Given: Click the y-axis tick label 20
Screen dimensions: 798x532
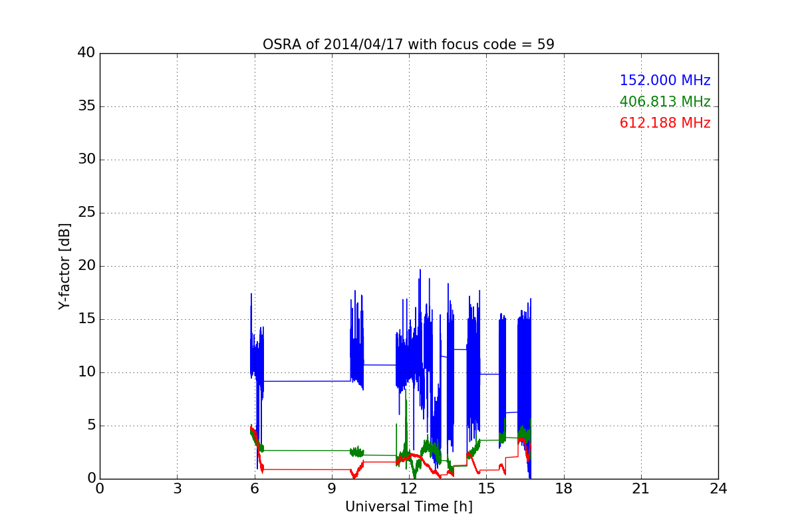Looking at the screenshot, I should click(x=86, y=266).
